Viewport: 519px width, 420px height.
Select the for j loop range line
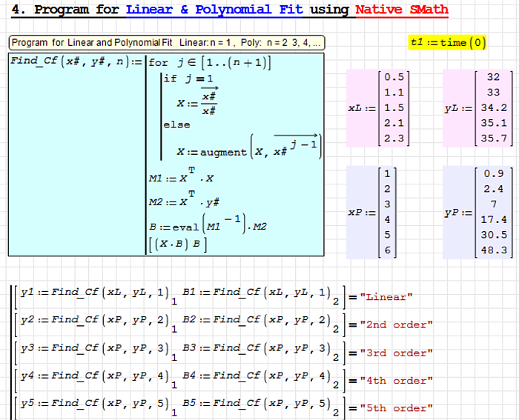click(x=210, y=63)
